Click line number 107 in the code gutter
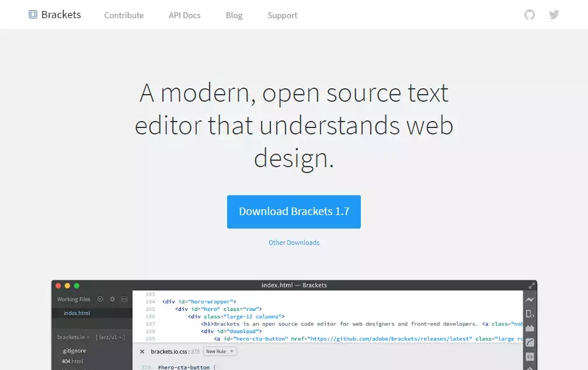 coord(151,324)
